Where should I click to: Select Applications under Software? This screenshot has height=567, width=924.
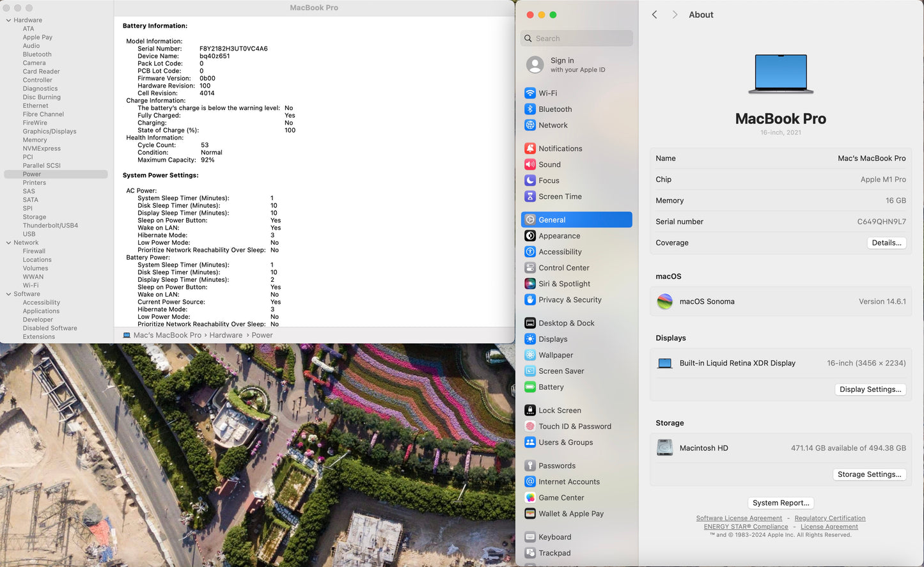[41, 311]
